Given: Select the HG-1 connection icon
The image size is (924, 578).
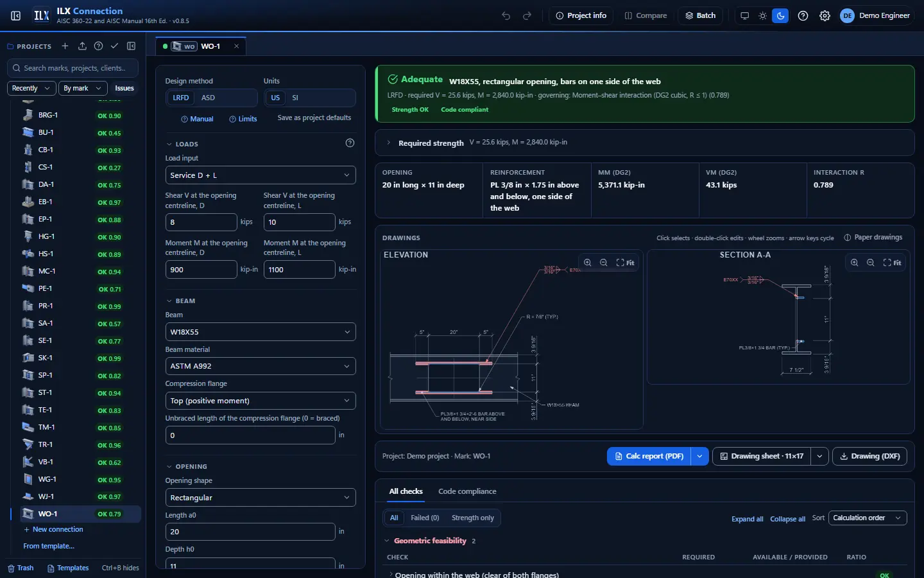Looking at the screenshot, I should pos(28,236).
